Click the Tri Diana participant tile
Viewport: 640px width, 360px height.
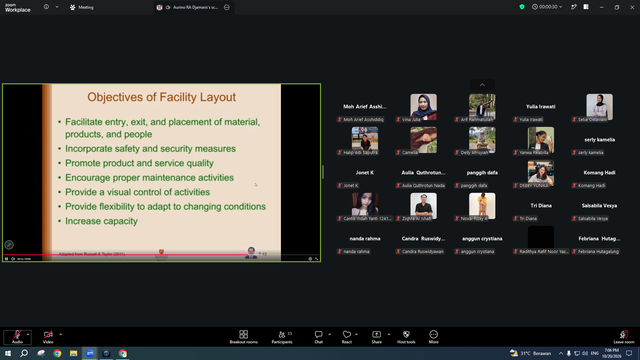click(x=541, y=206)
